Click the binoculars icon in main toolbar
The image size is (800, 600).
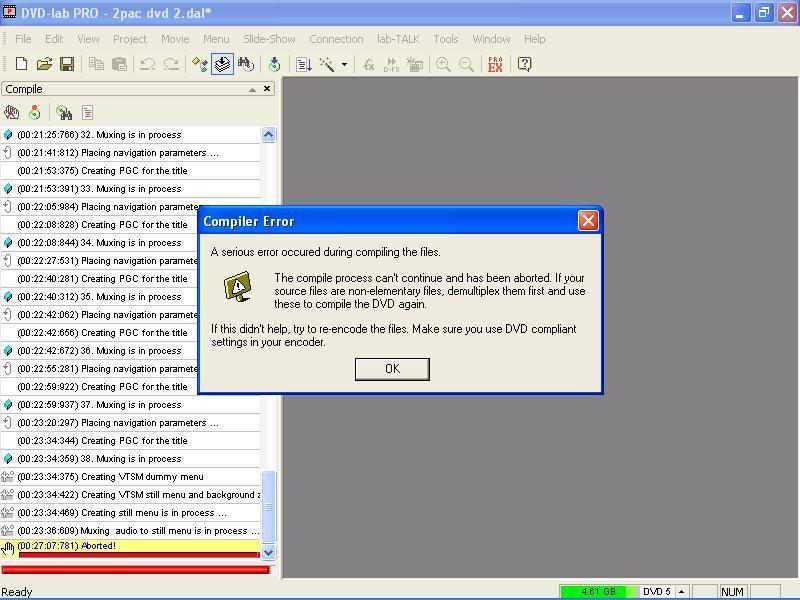tap(246, 64)
